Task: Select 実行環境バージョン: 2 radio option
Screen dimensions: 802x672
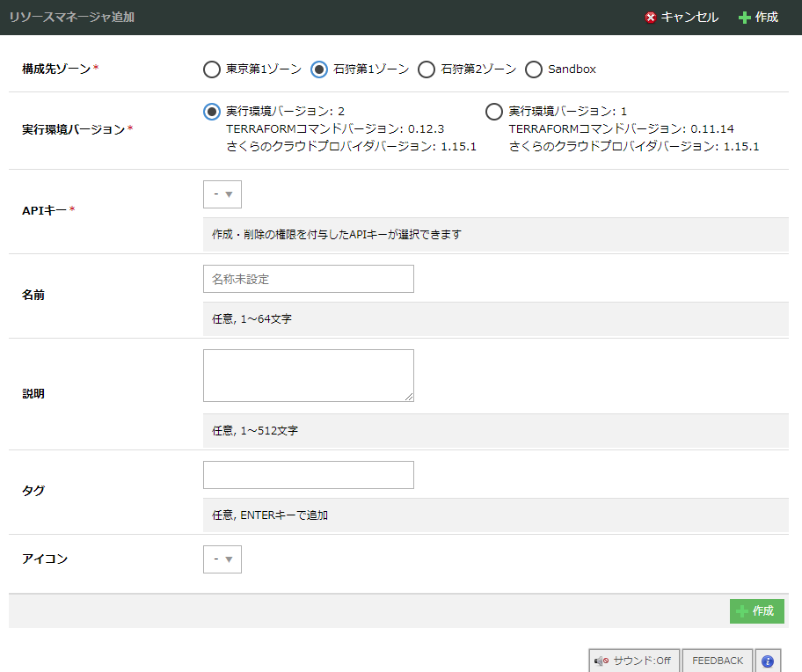Action: tap(211, 112)
